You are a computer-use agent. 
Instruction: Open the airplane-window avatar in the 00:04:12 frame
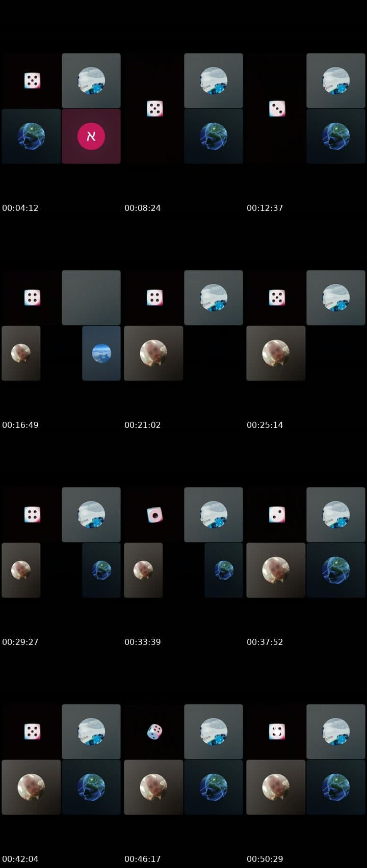(x=91, y=80)
